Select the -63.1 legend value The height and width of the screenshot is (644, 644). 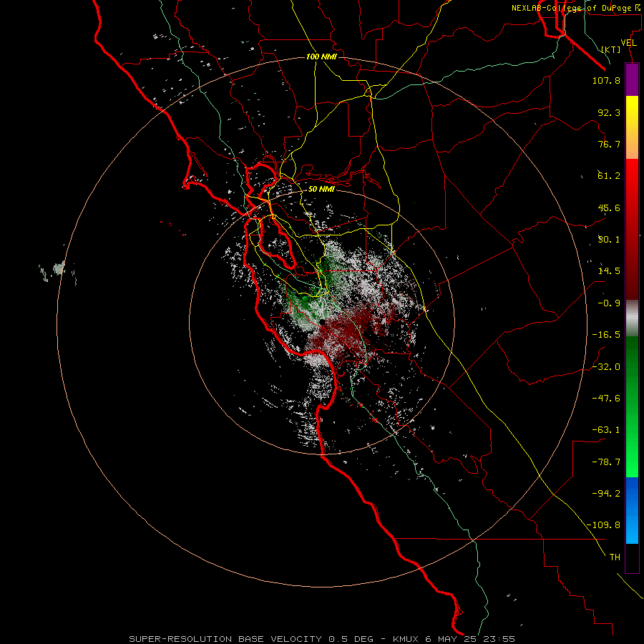point(606,430)
